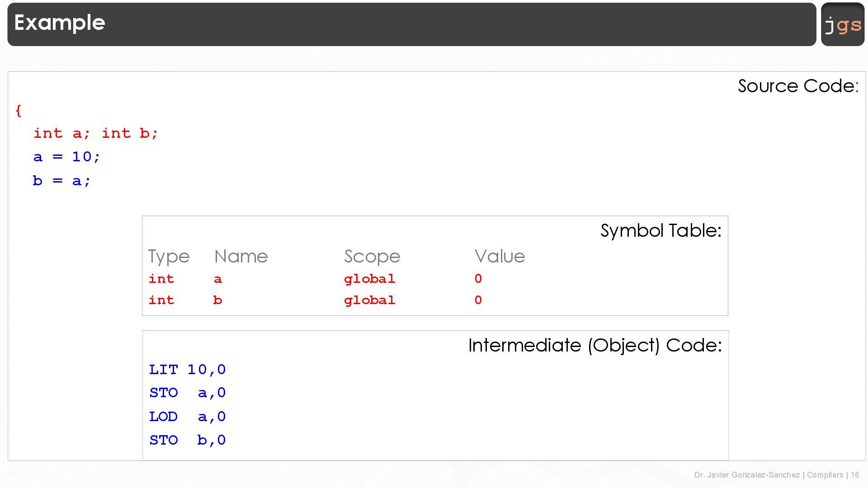Image resolution: width=868 pixels, height=488 pixels.
Task: Click the STO b,0 instruction
Action: tap(188, 440)
